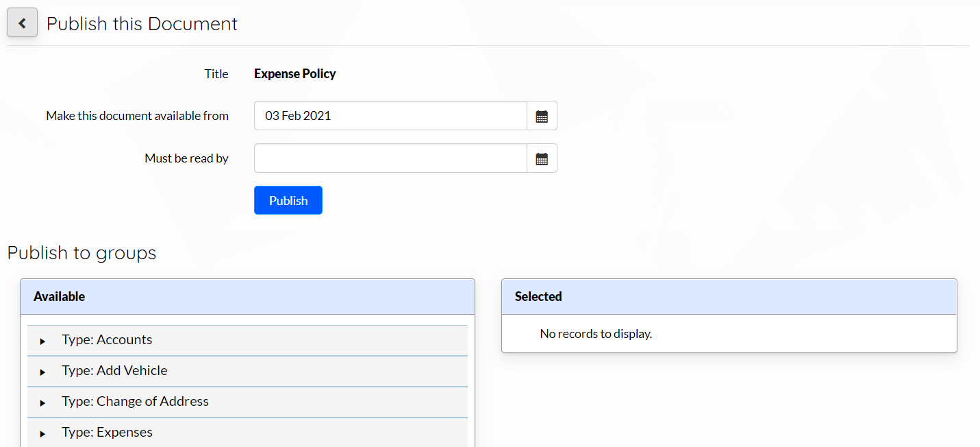980x447 pixels.
Task: Select the Type: Accounts row text
Action: click(107, 339)
